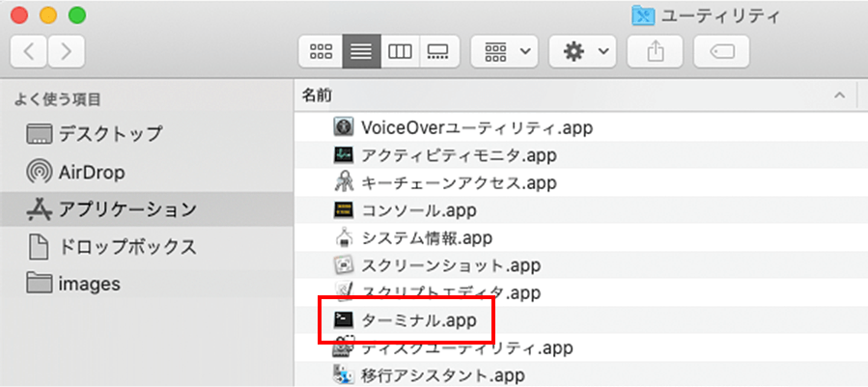
Task: Click the デスクトップ sidebar icon
Action: 40,133
